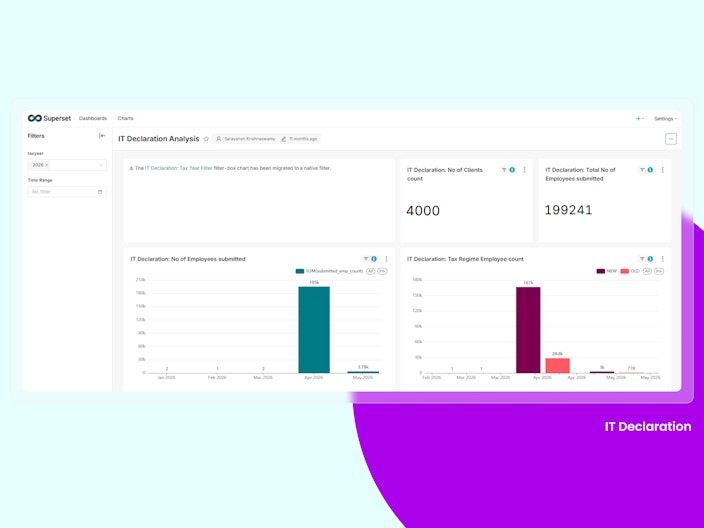The width and height of the screenshot is (704, 528).
Task: Toggle SUM(submitted_emp_count) legend series
Action: tap(329, 271)
